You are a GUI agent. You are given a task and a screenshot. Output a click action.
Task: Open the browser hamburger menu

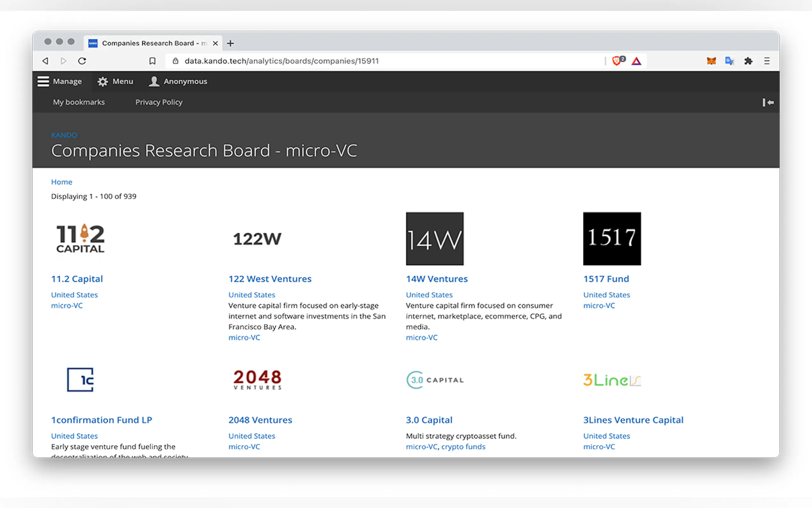(767, 61)
